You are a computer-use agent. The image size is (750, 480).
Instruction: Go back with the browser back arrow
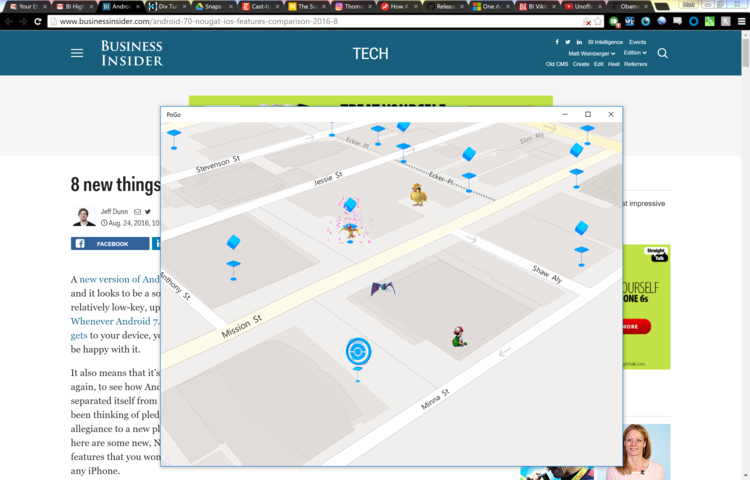tap(9, 22)
